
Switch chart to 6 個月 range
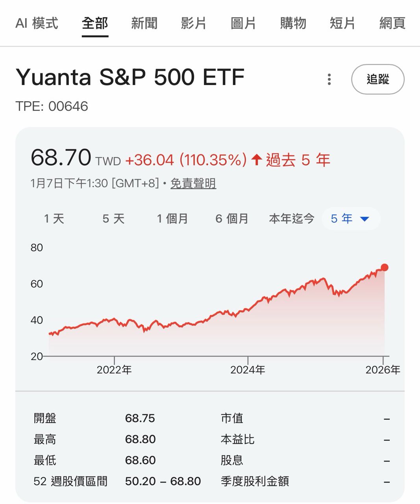click(232, 219)
